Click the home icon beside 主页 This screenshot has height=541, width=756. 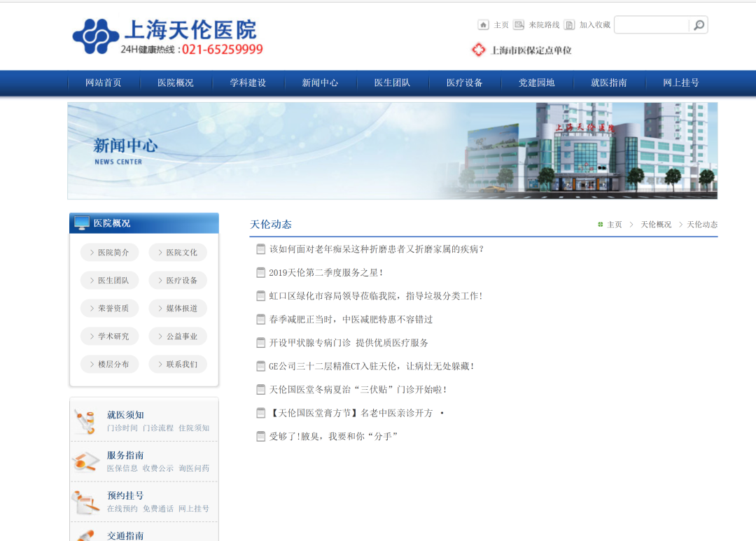click(483, 24)
